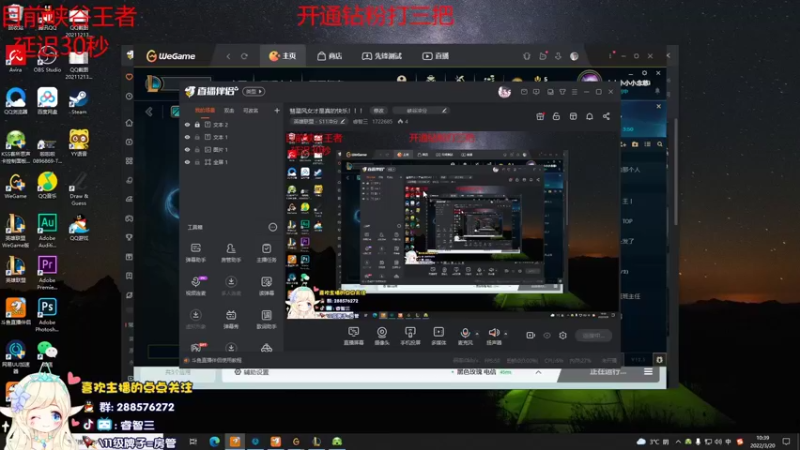The width and height of the screenshot is (800, 450).
Task: Open the OBS Studio desktop shortcut
Action: [47, 60]
